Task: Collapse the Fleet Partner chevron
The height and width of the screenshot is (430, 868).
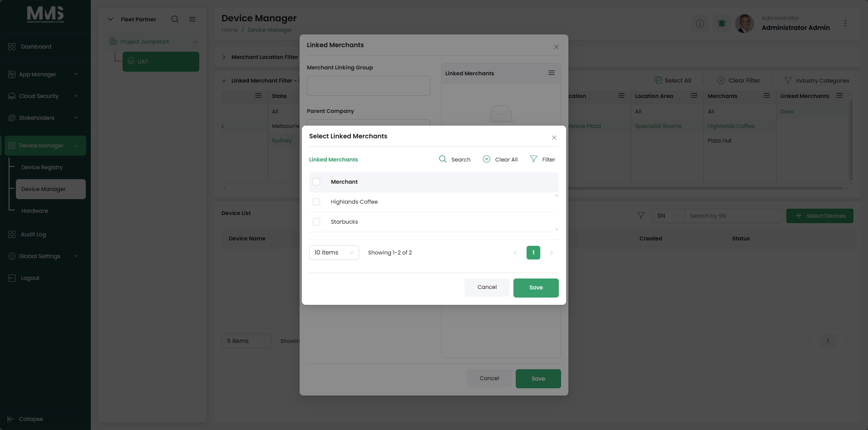Action: click(110, 19)
